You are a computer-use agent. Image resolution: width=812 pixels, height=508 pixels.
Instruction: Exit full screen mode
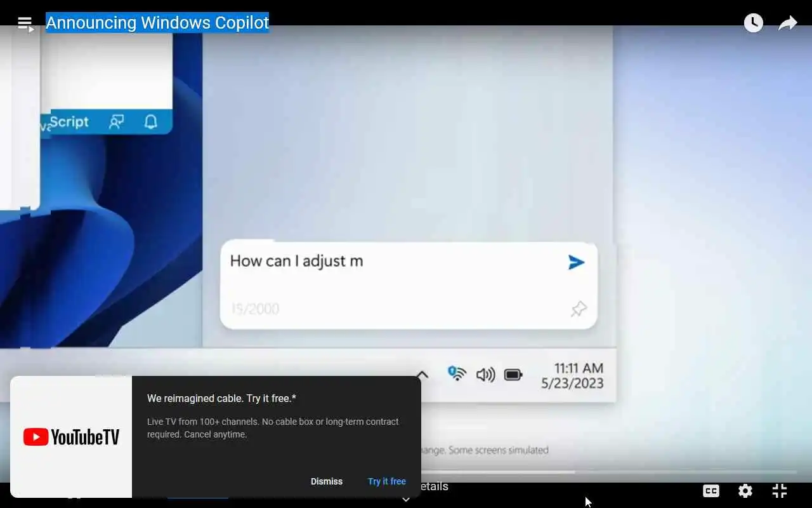[780, 491]
